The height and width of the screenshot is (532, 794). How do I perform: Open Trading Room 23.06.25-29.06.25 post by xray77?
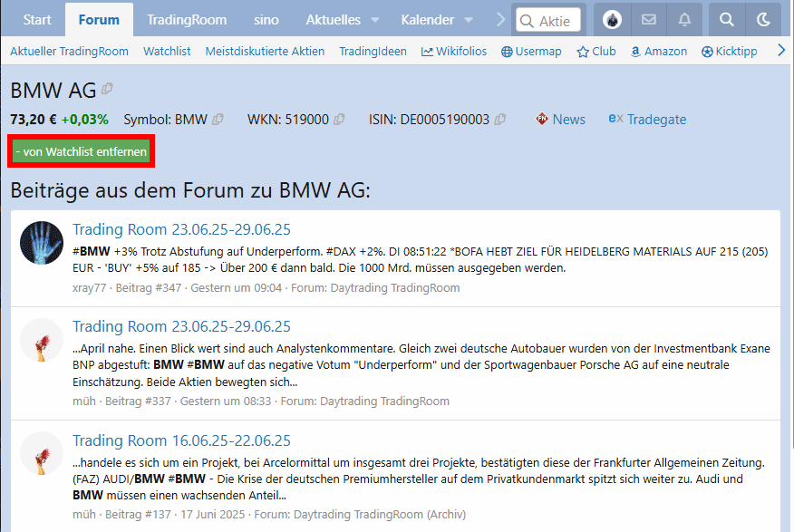[x=182, y=229]
